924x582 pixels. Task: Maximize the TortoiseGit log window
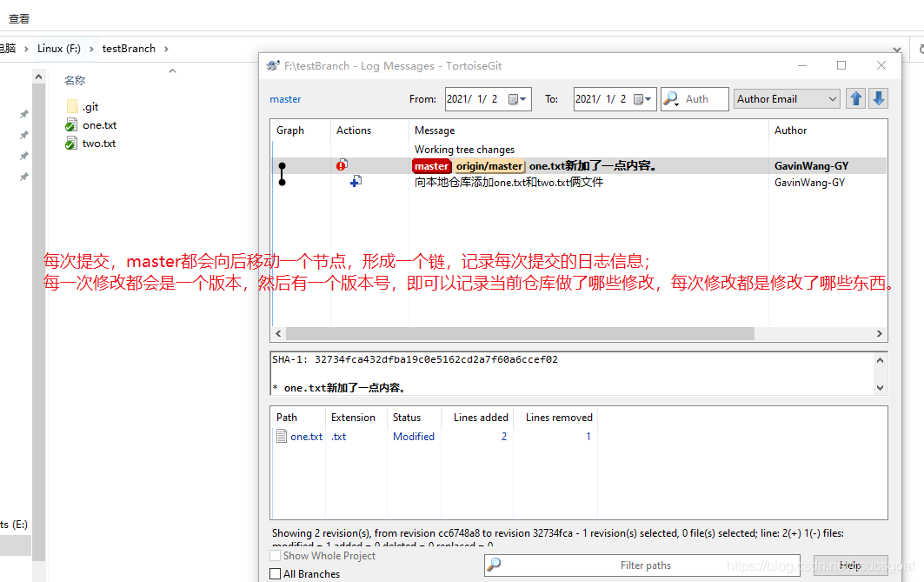(x=841, y=65)
